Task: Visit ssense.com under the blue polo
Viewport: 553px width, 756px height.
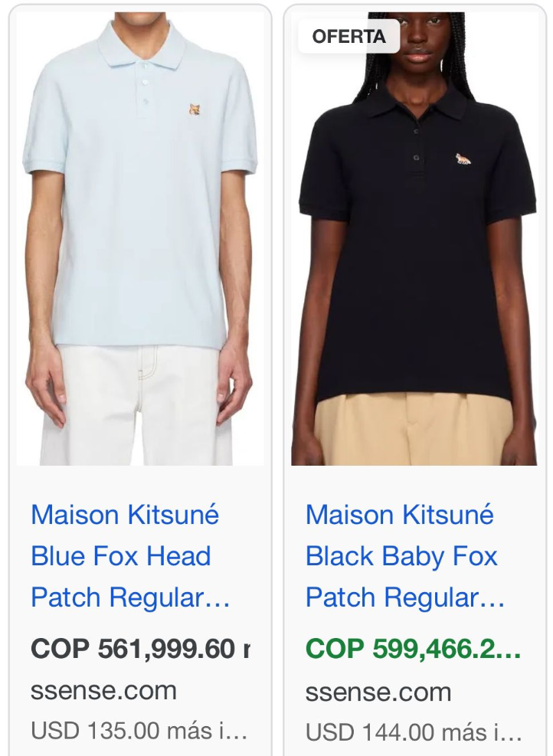Action: click(x=103, y=690)
